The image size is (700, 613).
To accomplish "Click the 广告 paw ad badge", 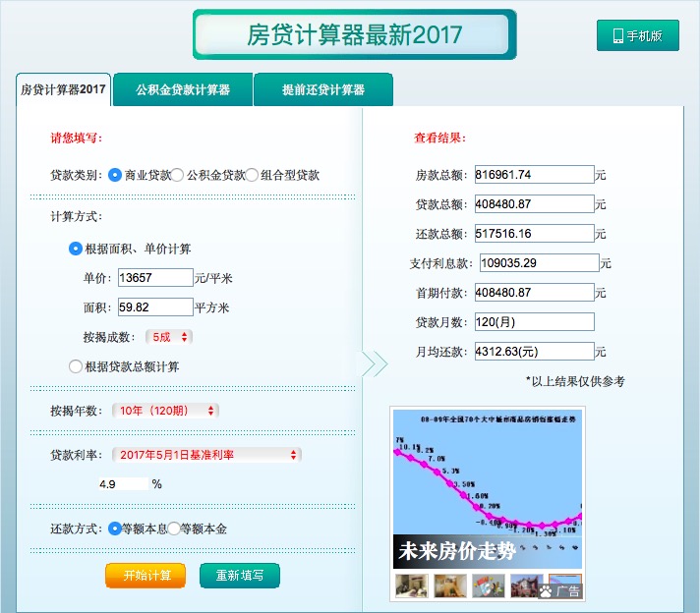I will click(560, 591).
